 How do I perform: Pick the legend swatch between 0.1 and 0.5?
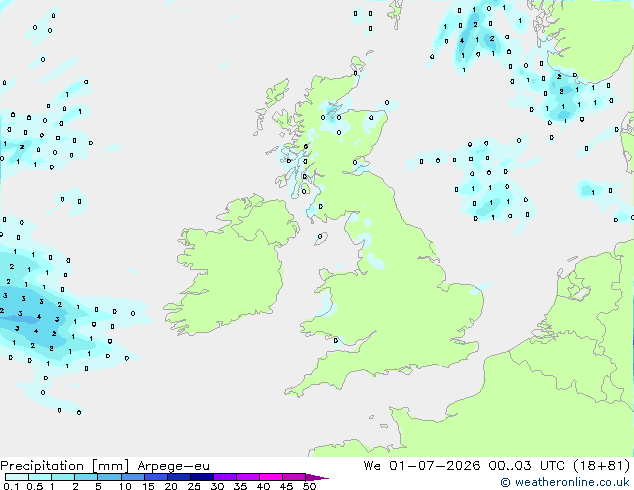[17, 477]
